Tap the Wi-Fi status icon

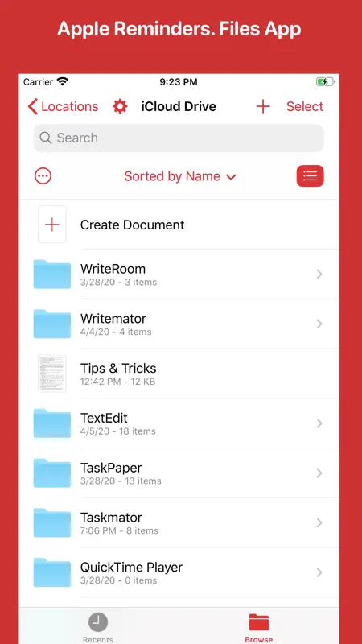(63, 81)
